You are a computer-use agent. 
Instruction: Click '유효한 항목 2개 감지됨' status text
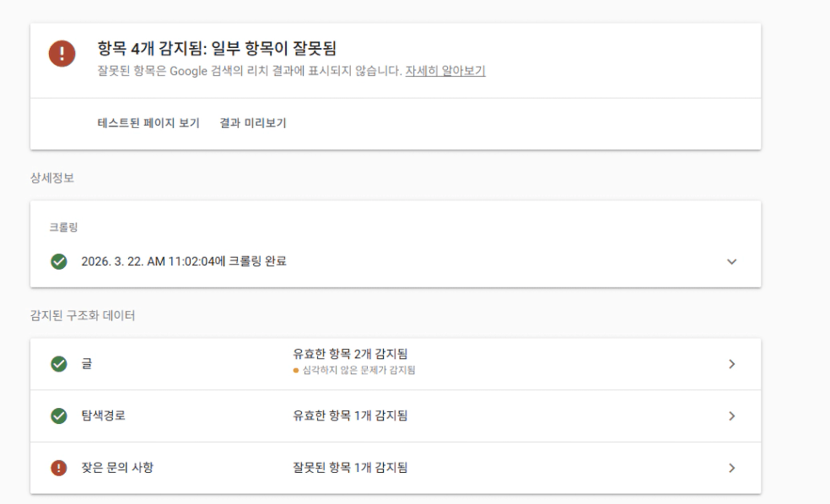coord(349,354)
